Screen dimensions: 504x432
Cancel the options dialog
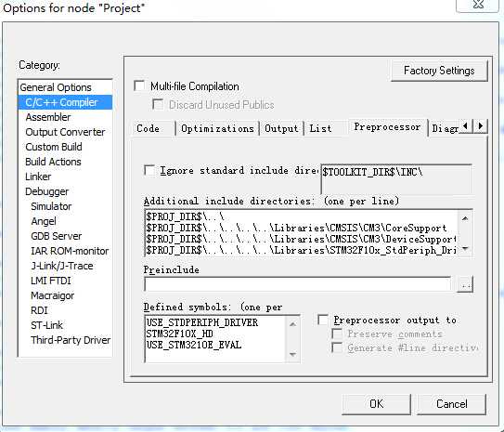point(451,404)
